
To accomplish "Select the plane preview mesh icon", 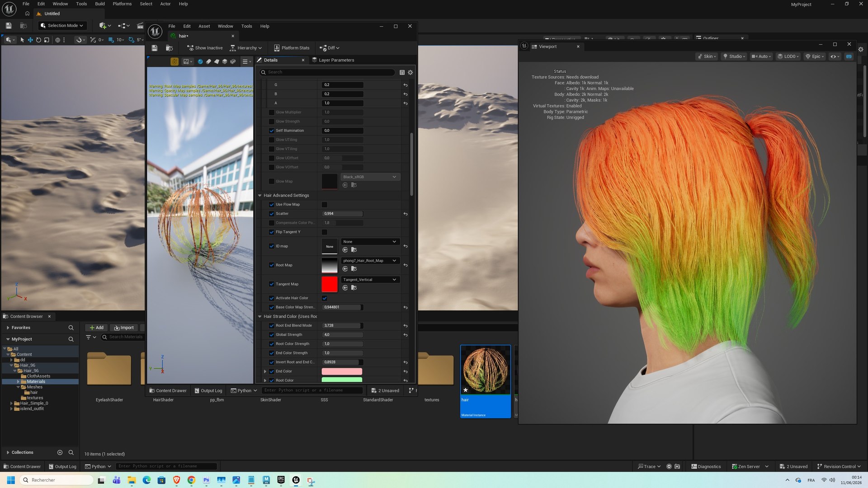I will click(217, 61).
